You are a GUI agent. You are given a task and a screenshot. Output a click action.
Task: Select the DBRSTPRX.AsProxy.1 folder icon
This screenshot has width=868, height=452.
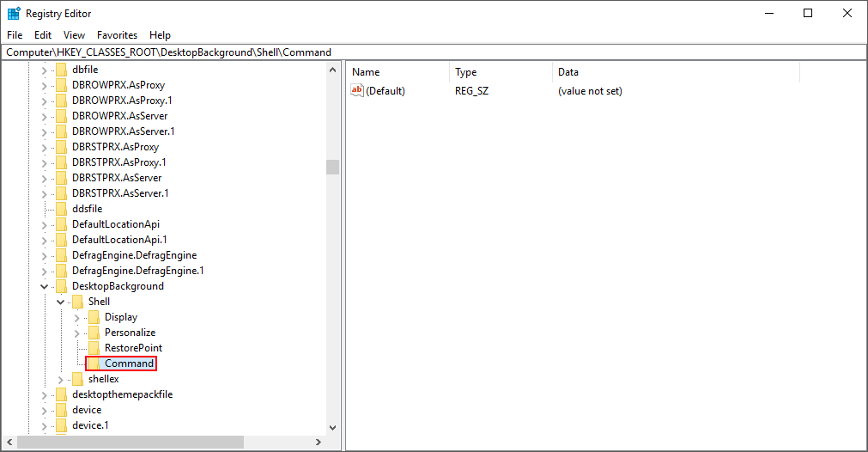[62, 162]
